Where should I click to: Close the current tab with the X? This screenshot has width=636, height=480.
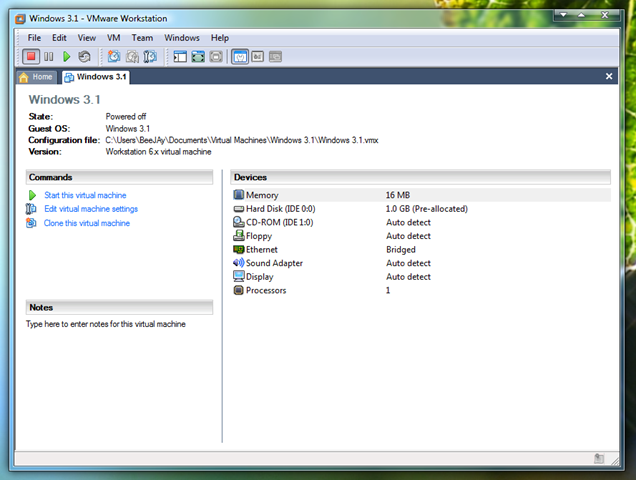(609, 76)
